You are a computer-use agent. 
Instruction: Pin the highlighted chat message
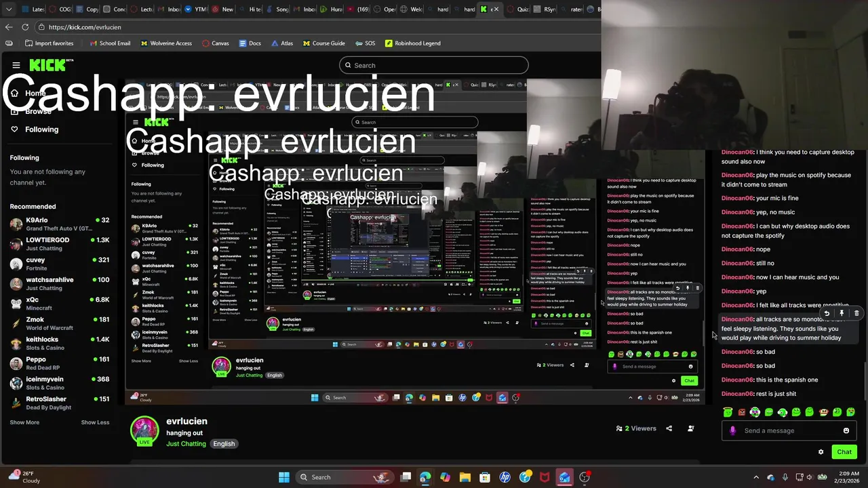(x=842, y=313)
